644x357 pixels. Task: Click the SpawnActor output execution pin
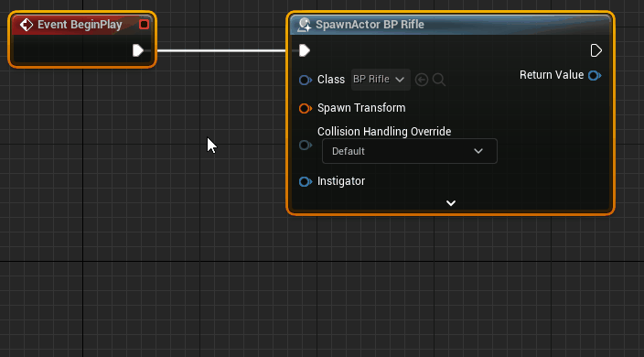click(x=596, y=50)
